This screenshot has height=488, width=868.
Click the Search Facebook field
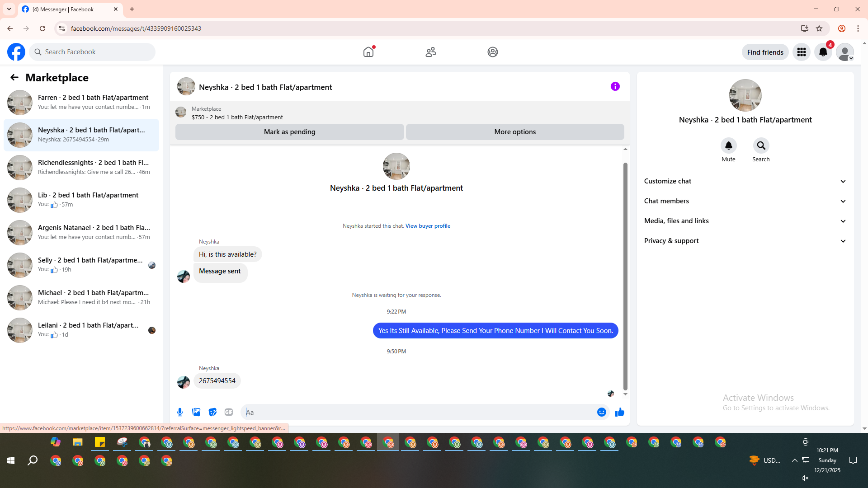(93, 52)
